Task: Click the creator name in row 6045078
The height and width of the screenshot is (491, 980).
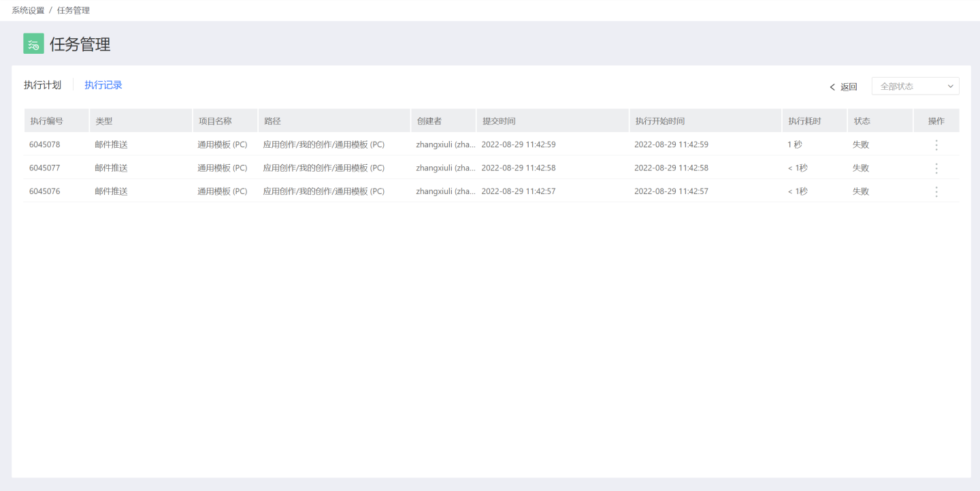Action: coord(446,144)
